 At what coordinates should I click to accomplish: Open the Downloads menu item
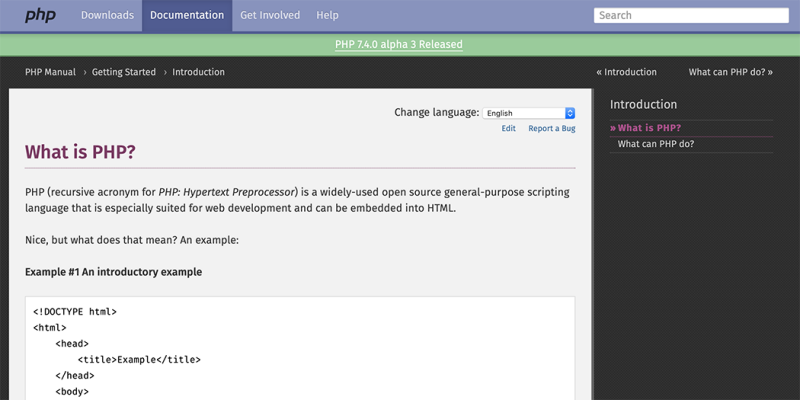[107, 15]
